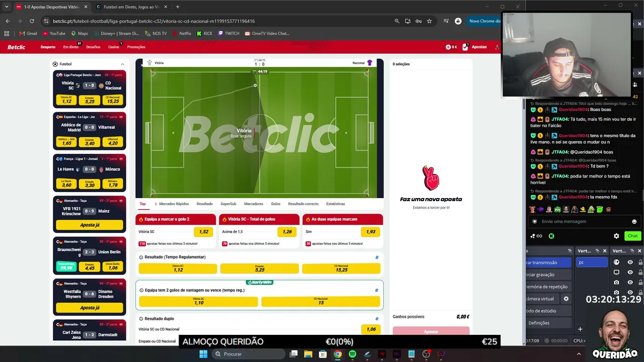Click the deposit plus icon beside 0 €

click(448, 47)
